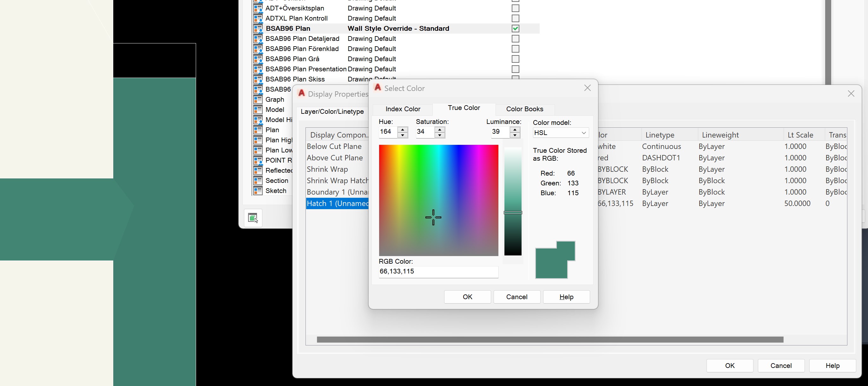Select the BSAB96 Plan display representation icon
The image size is (868, 386).
pos(258,29)
